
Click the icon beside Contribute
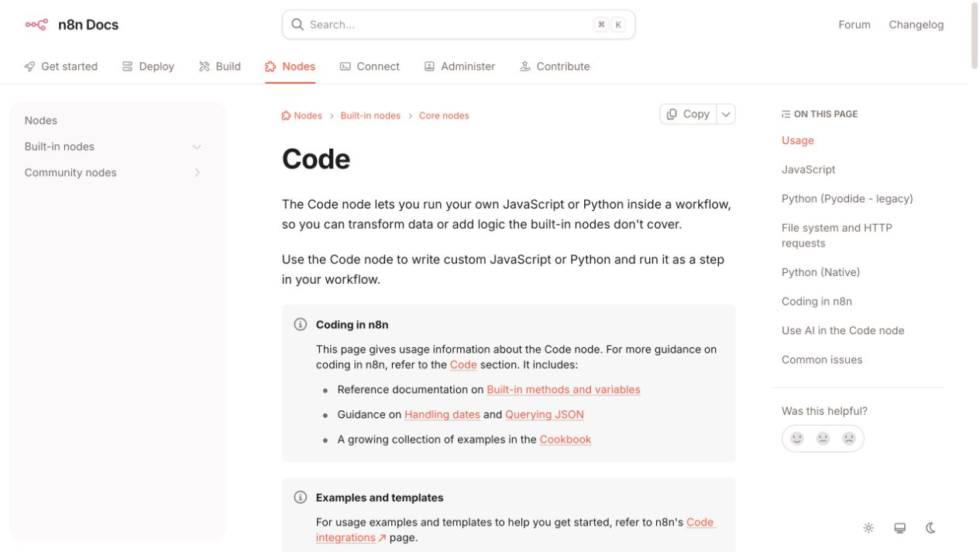pos(525,67)
